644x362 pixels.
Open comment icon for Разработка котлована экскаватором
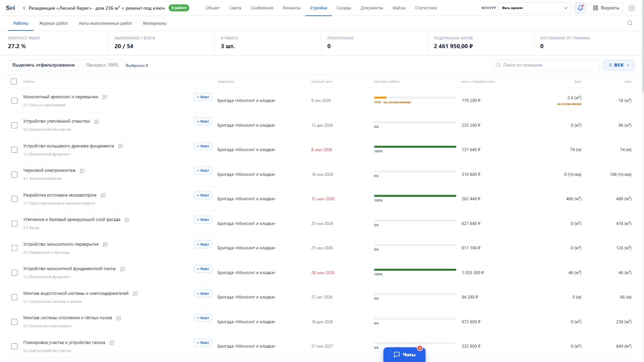tap(103, 195)
